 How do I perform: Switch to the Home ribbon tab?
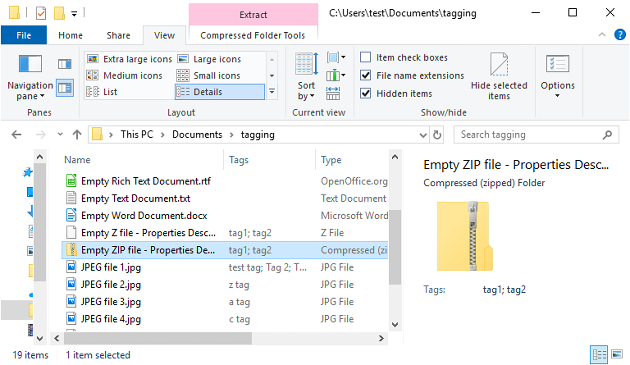click(x=70, y=35)
